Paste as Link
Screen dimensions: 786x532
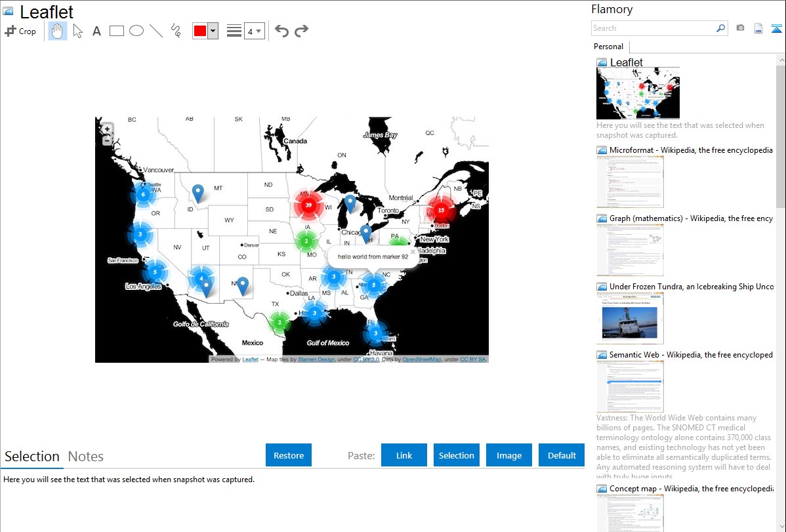[x=404, y=455]
